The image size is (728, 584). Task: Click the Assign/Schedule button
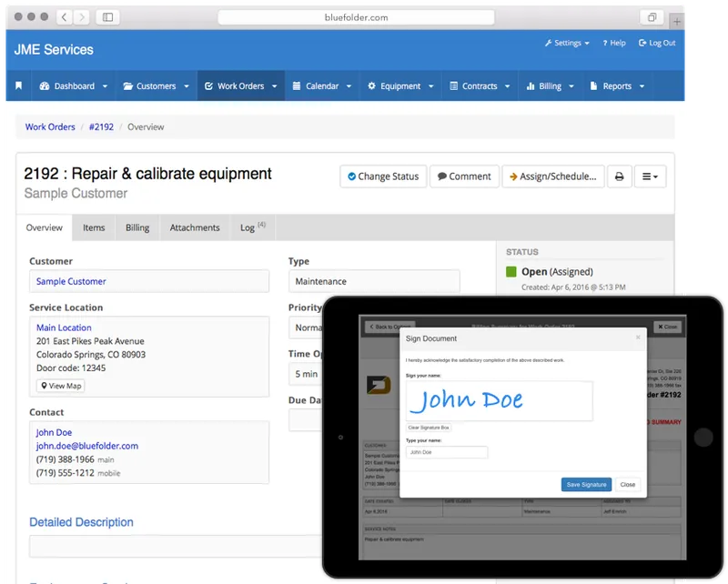point(553,176)
